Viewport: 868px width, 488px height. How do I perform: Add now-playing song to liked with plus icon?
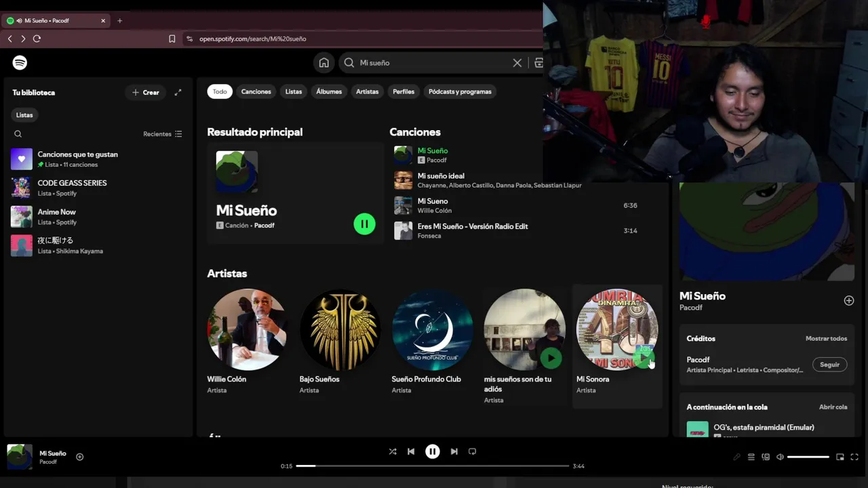(x=79, y=457)
